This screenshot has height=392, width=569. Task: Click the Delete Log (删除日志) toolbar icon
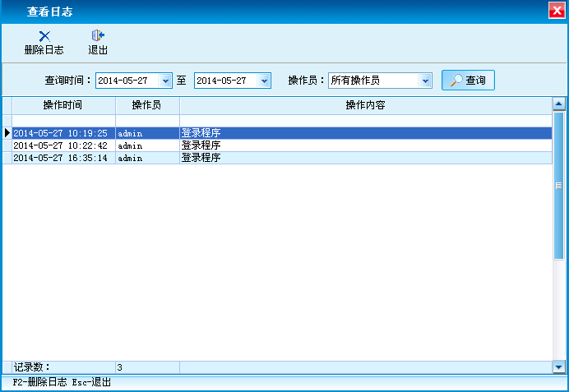[44, 36]
